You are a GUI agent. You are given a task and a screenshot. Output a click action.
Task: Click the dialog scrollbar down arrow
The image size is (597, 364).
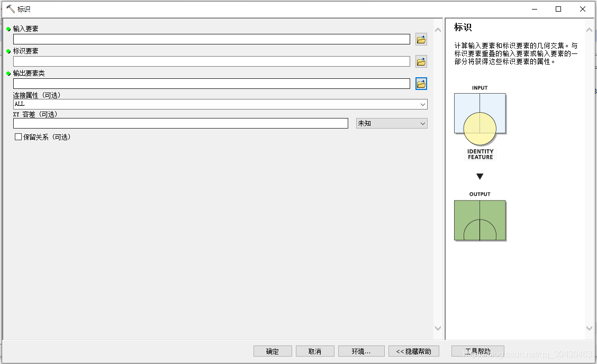coord(438,328)
